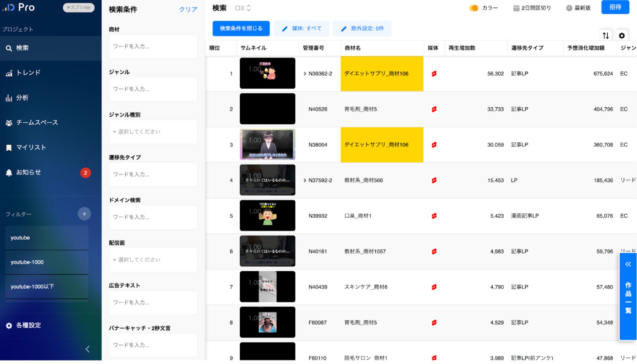Open チームスペース in the sidebar
The height and width of the screenshot is (364, 637).
(50, 122)
